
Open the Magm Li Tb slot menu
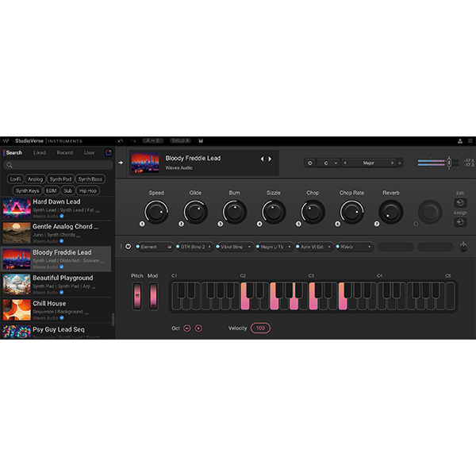pyautogui.click(x=290, y=247)
